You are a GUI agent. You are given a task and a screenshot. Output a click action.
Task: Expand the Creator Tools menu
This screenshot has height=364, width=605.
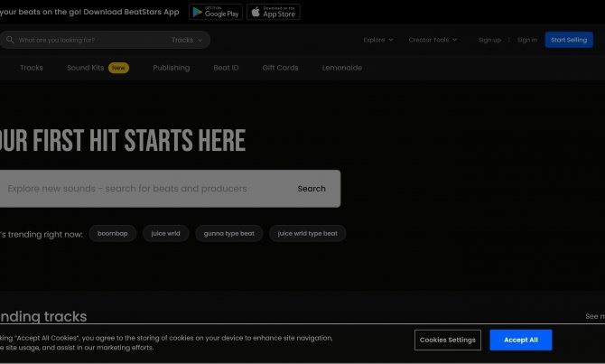tap(433, 40)
